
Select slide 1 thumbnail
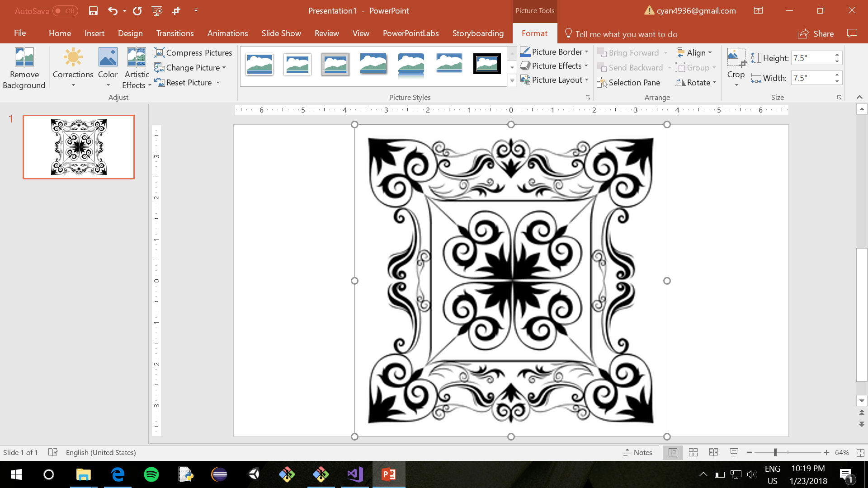(x=78, y=146)
